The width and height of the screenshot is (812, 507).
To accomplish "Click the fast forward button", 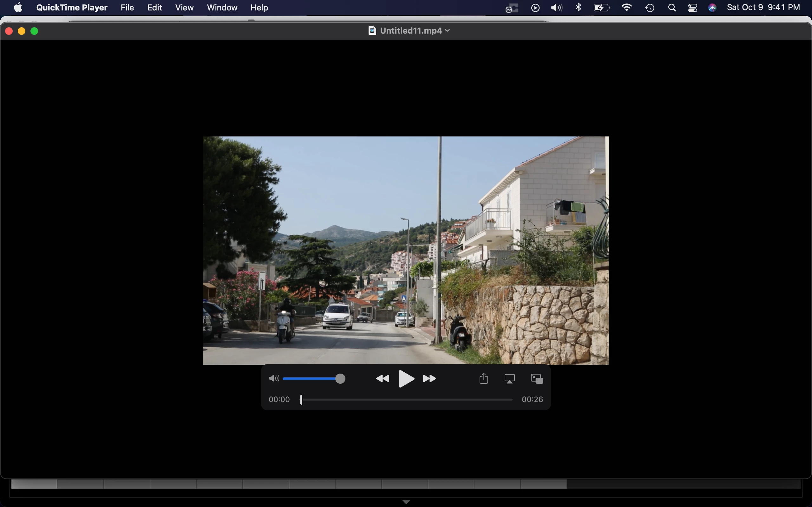I will point(429,379).
